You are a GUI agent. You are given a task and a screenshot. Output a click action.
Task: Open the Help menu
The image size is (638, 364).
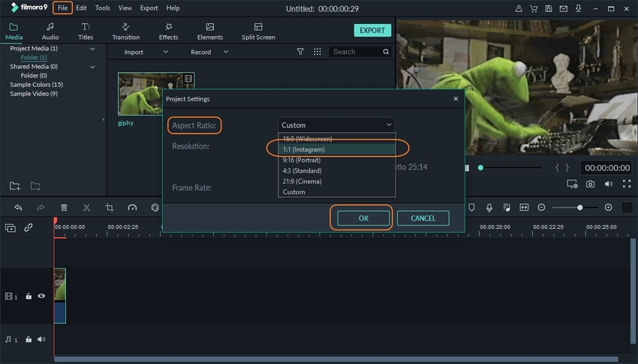point(173,8)
